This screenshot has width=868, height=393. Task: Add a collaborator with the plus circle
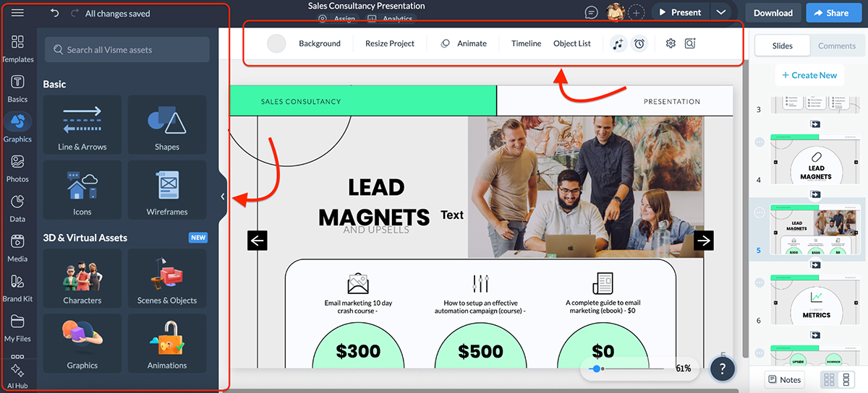(637, 12)
